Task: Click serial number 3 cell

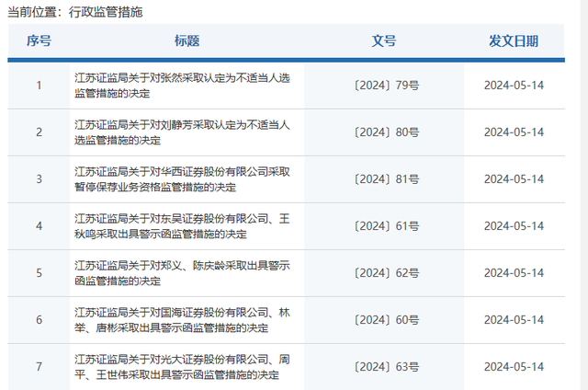Action: [x=39, y=179]
